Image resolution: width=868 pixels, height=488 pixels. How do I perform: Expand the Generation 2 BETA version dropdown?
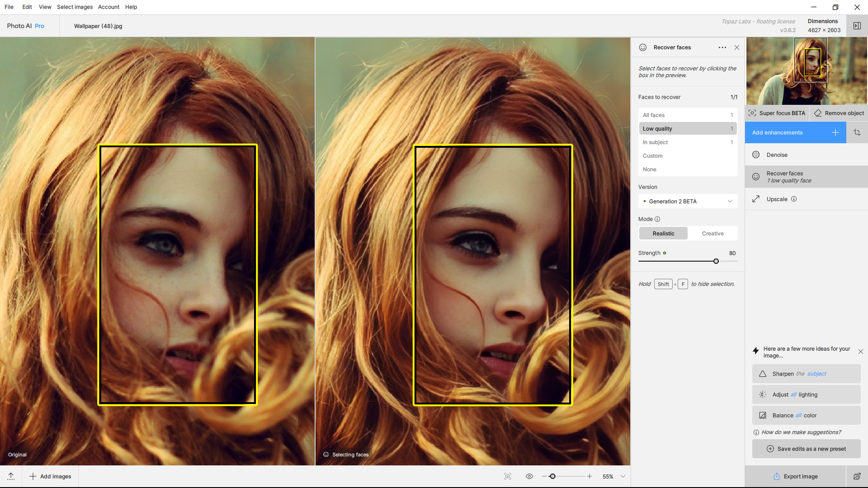tap(688, 202)
